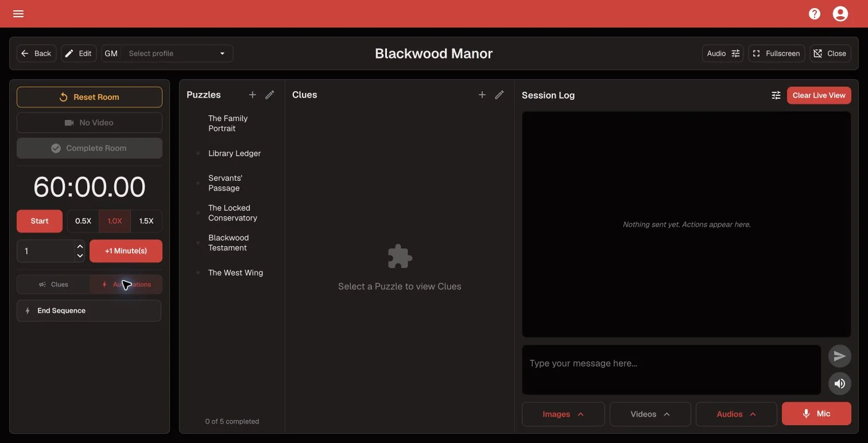This screenshot has width=868, height=443.
Task: Select The Locked Conservatory puzzle
Action: pos(232,213)
